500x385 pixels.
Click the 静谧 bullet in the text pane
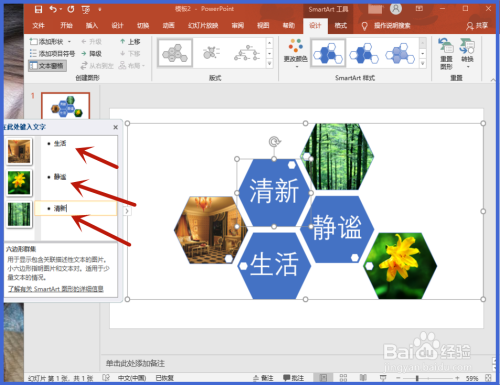pos(60,177)
